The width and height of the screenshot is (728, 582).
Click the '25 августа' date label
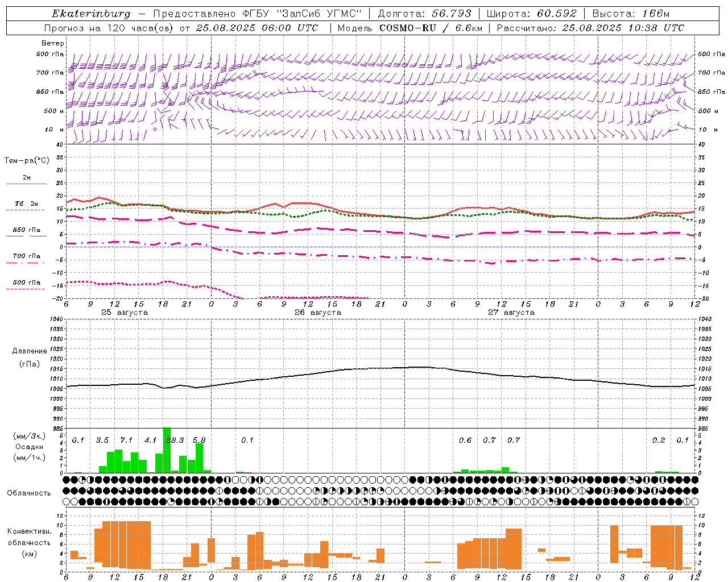pos(125,313)
